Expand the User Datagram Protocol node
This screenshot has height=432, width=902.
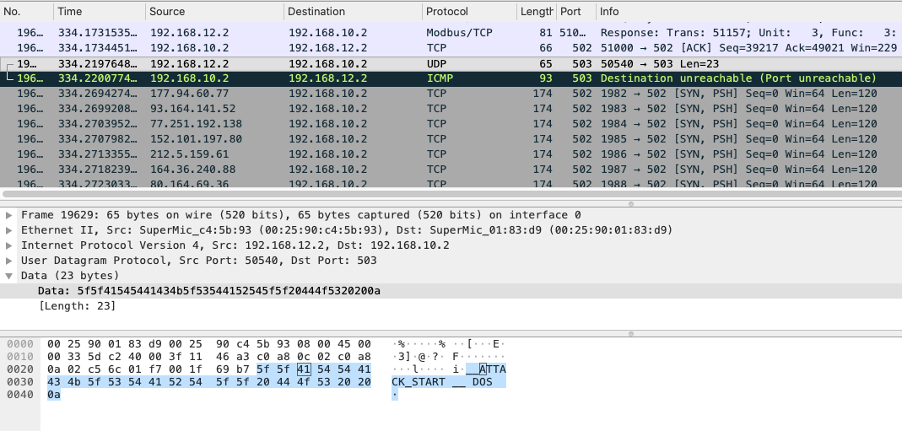point(11,260)
